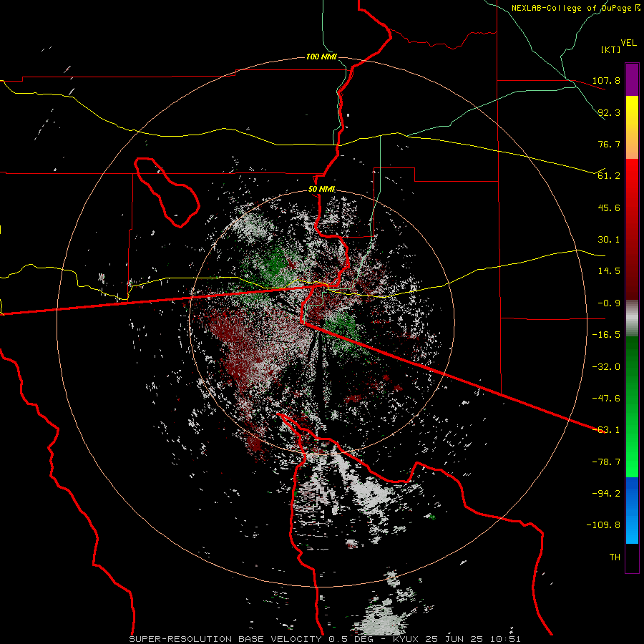Image resolution: width=644 pixels, height=644 pixels.
Task: Click the 50 NMI range ring label
Action: (x=321, y=190)
